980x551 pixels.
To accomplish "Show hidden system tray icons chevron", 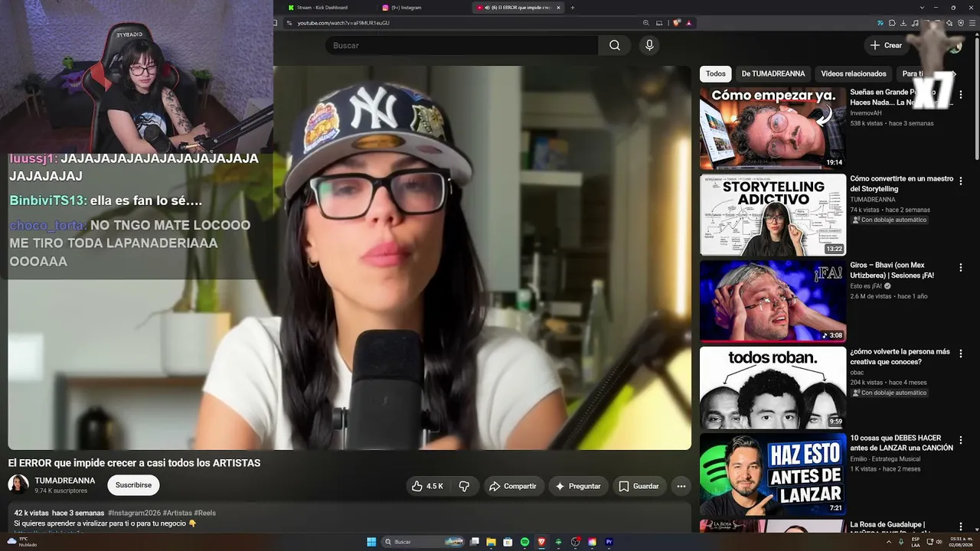I will 889,542.
